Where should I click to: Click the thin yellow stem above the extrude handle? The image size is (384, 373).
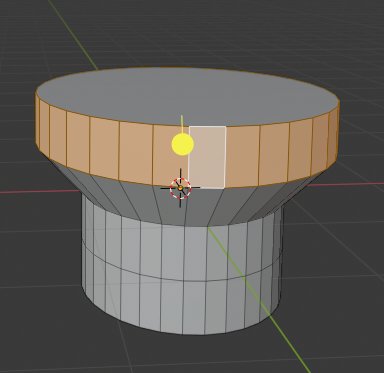pos(182,124)
